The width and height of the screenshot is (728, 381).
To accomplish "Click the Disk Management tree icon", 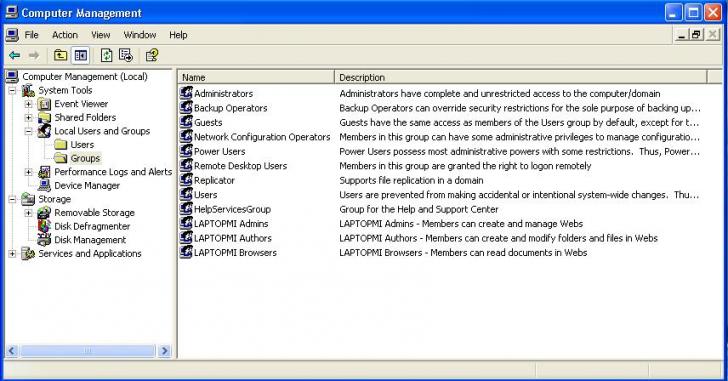I will pyautogui.click(x=44, y=239).
